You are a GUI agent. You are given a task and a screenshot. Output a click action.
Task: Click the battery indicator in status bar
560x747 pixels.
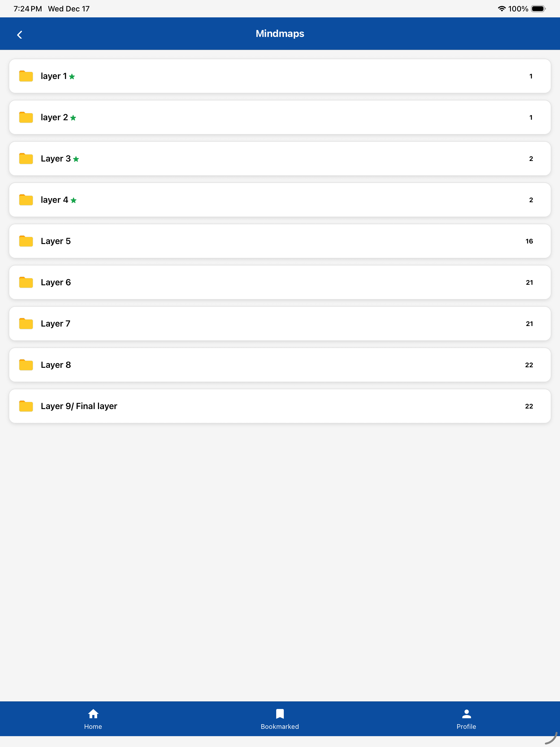[x=538, y=9]
